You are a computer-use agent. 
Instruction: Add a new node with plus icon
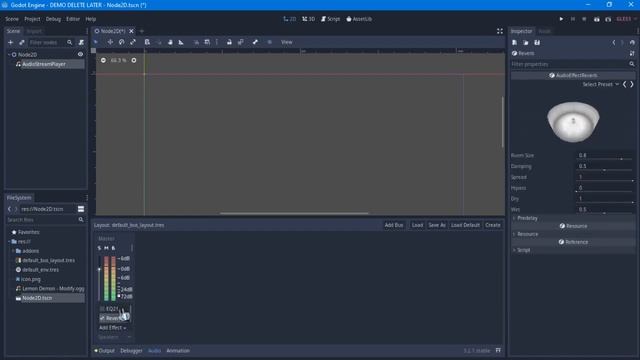11,42
